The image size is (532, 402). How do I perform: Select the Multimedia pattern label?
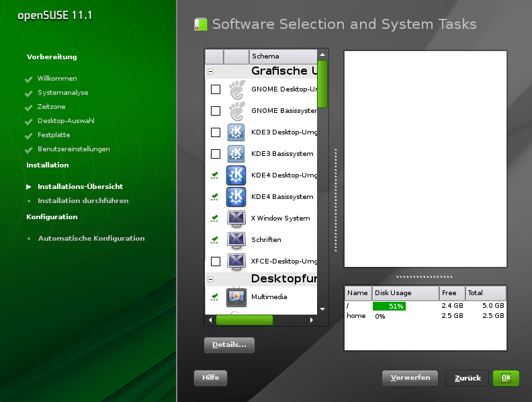(x=269, y=296)
